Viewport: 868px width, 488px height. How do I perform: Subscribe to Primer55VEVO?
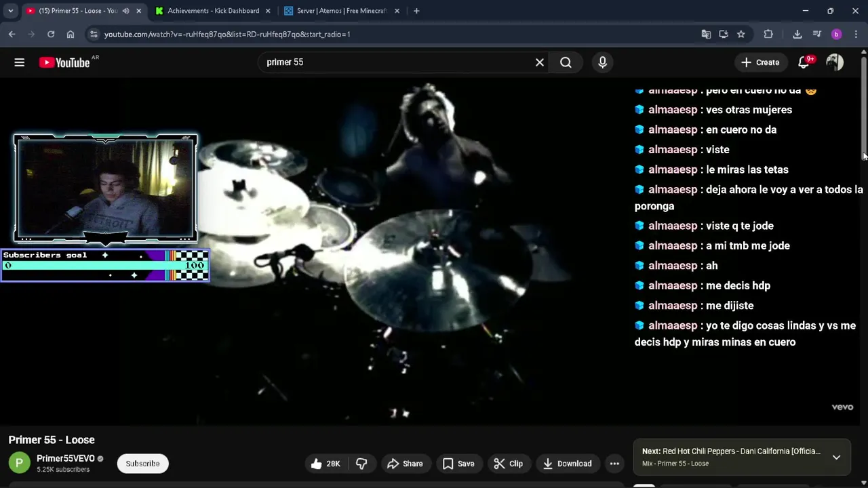tap(142, 464)
